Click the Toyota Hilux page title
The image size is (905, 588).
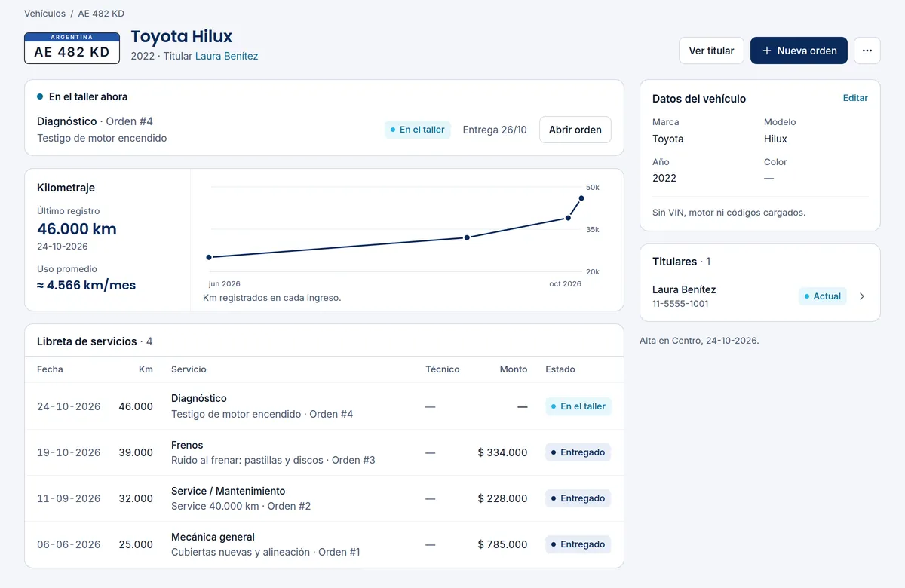click(x=182, y=36)
